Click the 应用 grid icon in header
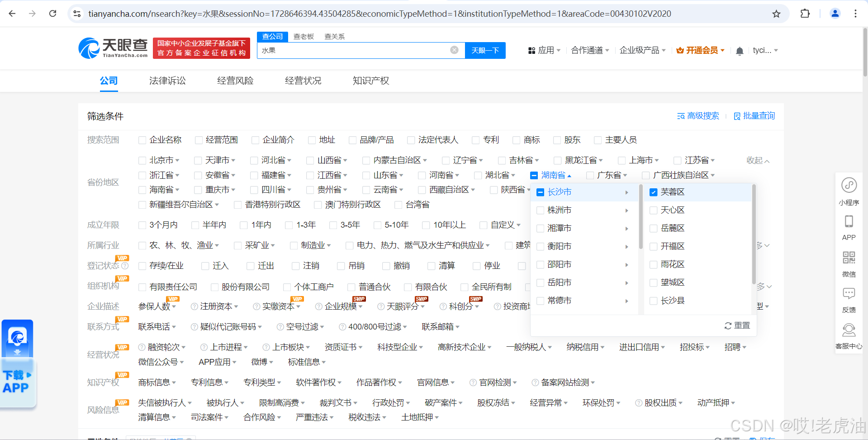This screenshot has height=440, width=868. (x=532, y=51)
